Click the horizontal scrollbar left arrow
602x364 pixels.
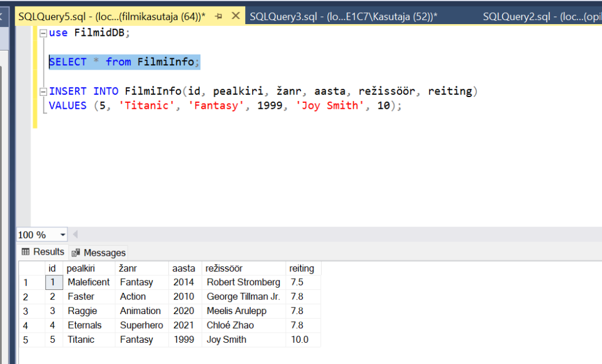75,234
